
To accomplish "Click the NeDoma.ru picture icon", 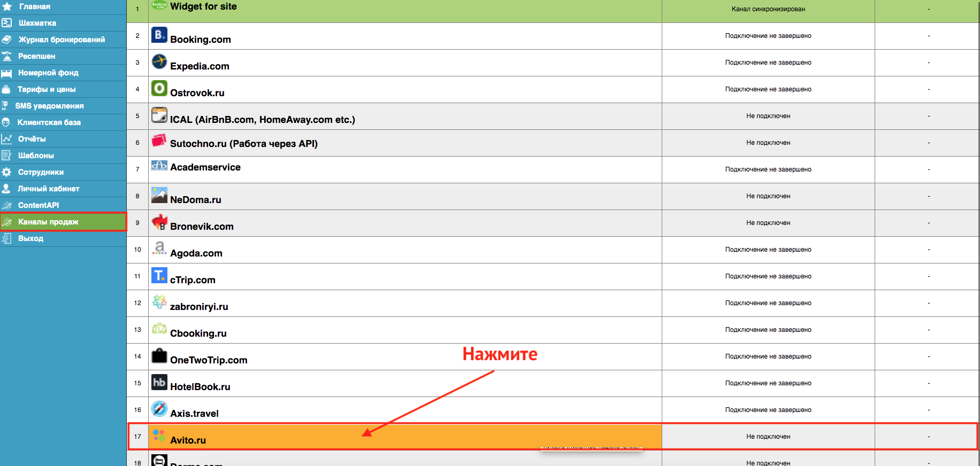I will pos(159,195).
